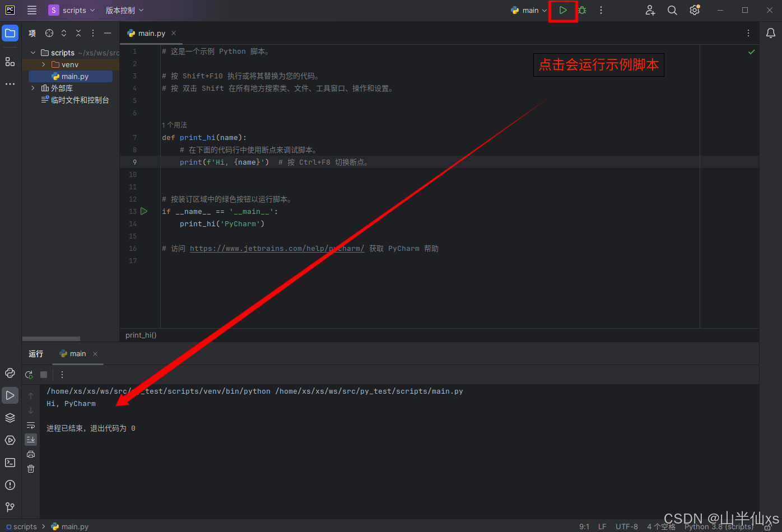Jump up the stack trace arrow
The width and height of the screenshot is (782, 532).
tap(31, 396)
